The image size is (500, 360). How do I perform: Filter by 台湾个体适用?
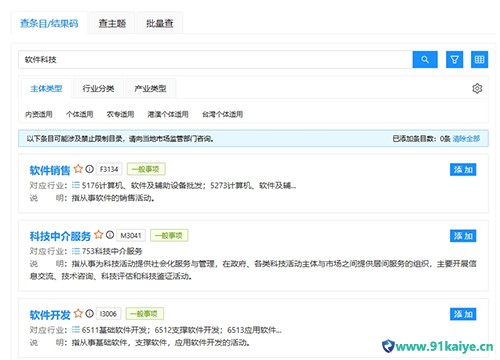point(222,114)
